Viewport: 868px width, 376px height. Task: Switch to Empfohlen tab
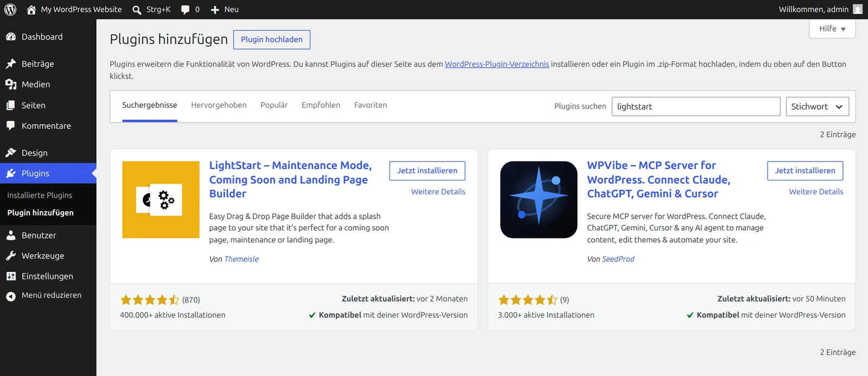click(x=321, y=105)
